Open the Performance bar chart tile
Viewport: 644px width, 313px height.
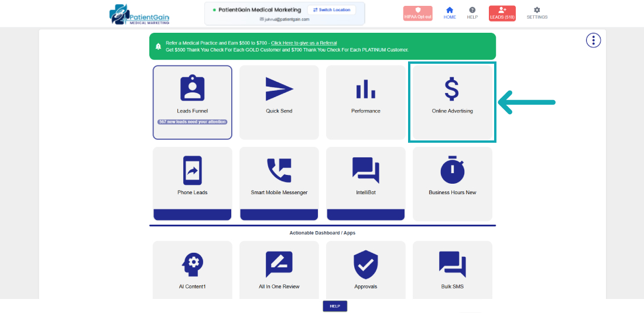[365, 102]
